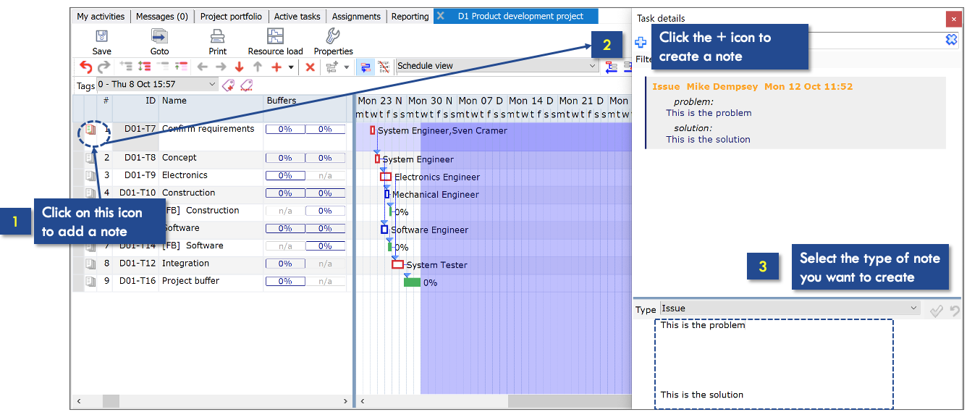Click the remove-tag icon beside Tags dropdown
The image size is (980, 420).
point(246,85)
